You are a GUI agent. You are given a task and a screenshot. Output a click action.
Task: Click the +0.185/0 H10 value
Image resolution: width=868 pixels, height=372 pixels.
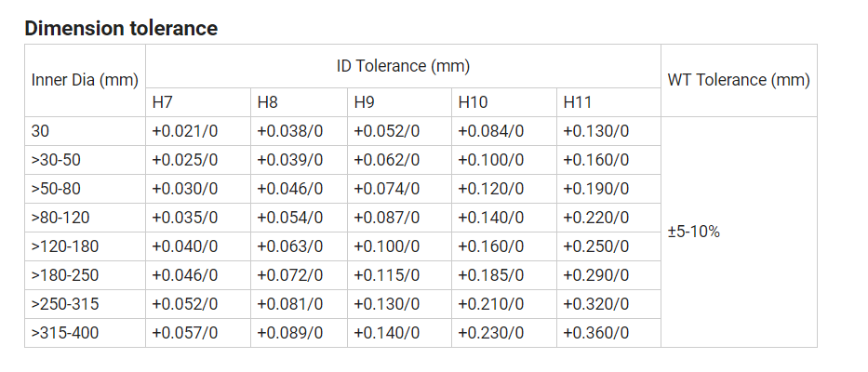tap(491, 275)
